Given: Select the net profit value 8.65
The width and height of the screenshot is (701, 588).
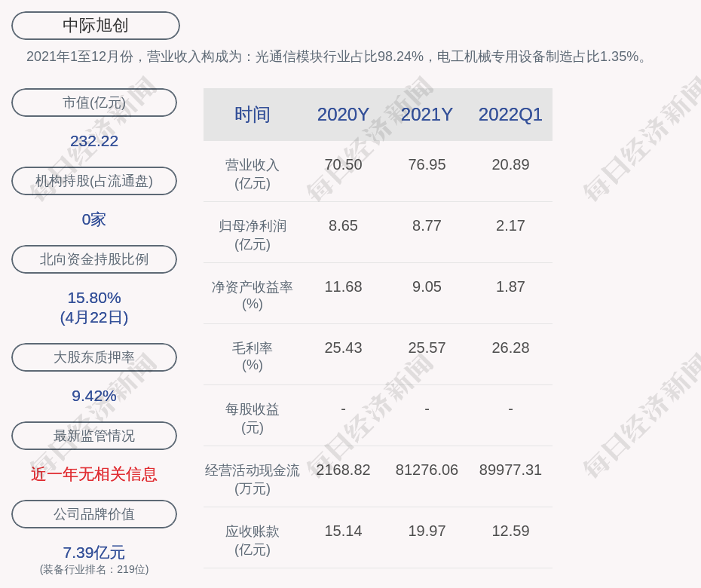Looking at the screenshot, I should (x=344, y=225).
